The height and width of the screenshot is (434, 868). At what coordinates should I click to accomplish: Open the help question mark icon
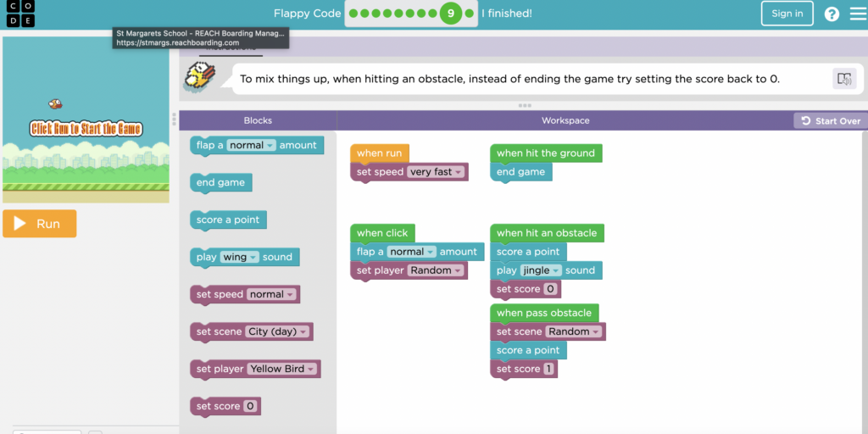tap(832, 14)
